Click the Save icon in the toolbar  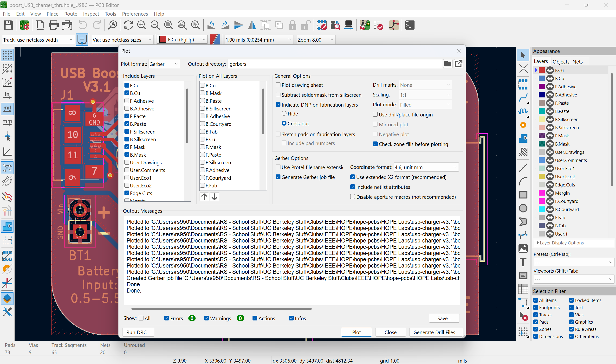pyautogui.click(x=8, y=25)
